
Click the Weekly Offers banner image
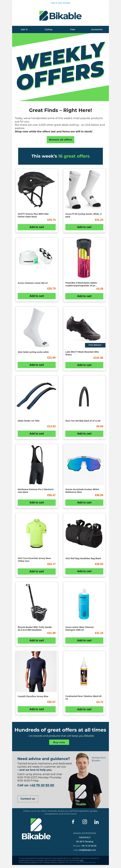click(60, 67)
